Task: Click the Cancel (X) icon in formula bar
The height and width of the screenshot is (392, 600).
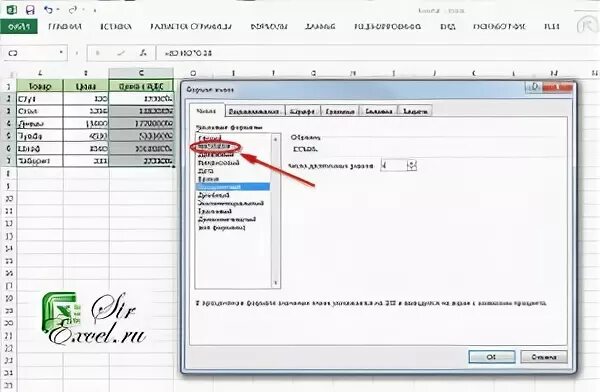Action: [98, 53]
